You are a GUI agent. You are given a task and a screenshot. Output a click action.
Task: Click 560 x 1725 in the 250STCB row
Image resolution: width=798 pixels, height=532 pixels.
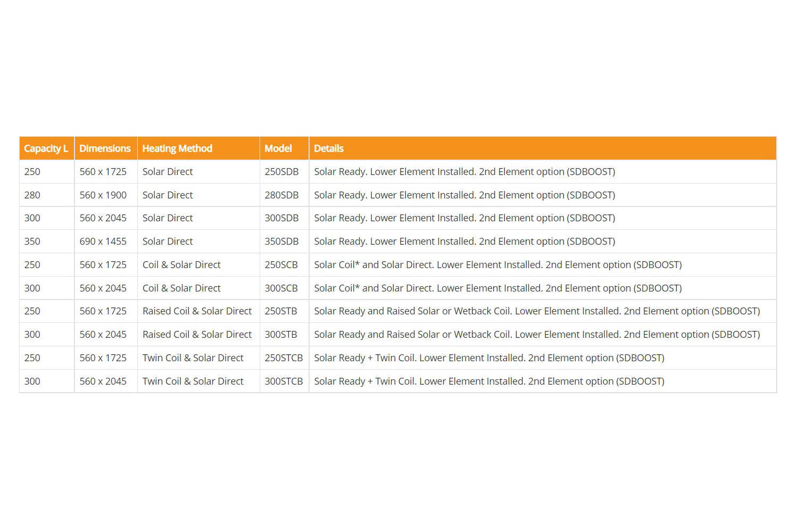(103, 358)
